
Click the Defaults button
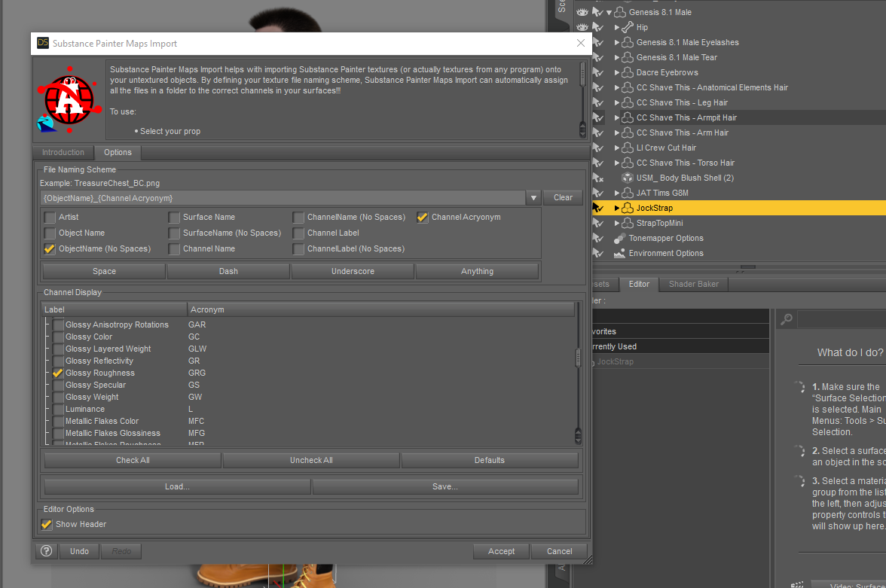pyautogui.click(x=490, y=460)
